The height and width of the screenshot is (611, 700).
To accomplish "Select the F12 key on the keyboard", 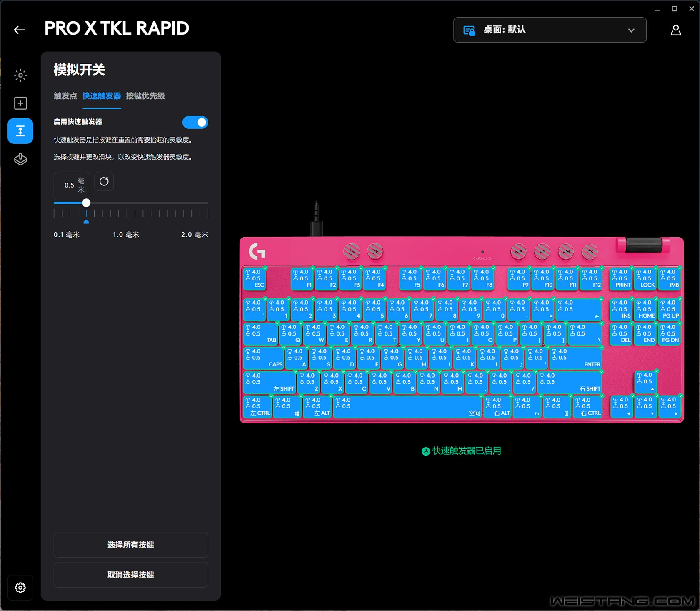I will click(591, 279).
